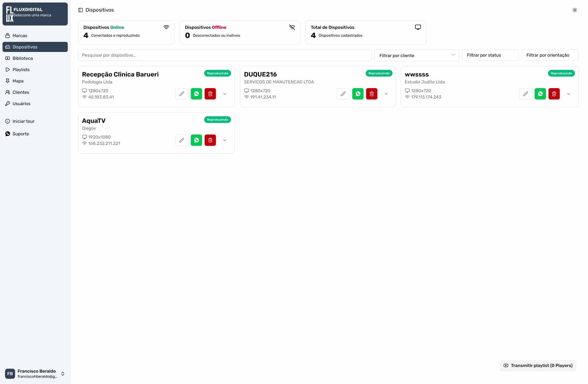The image size is (588, 384).
Task: Click the edit pencil for Recepção Clinica Barueri
Action: click(x=182, y=94)
